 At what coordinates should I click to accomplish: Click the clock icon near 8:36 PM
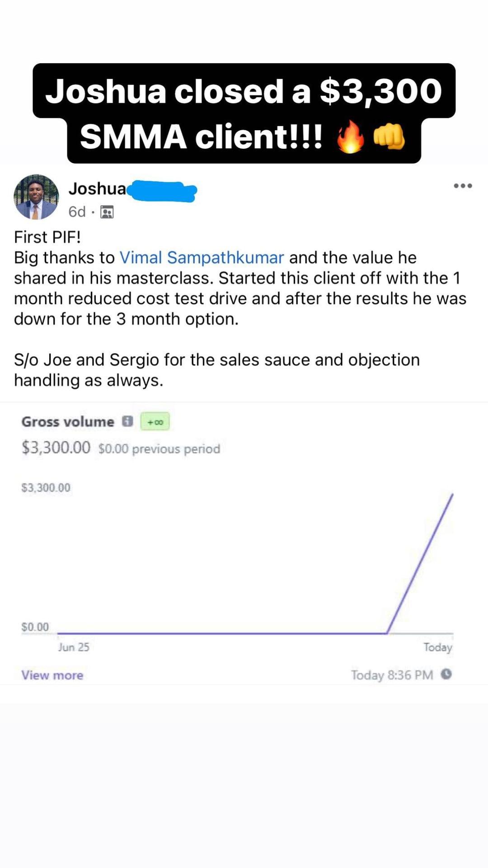pos(446,674)
